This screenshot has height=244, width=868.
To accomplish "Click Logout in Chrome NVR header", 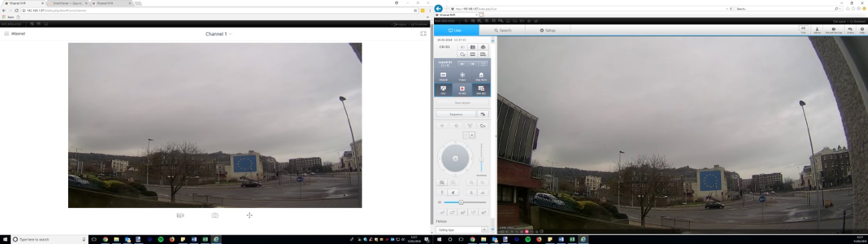I will [401, 24].
